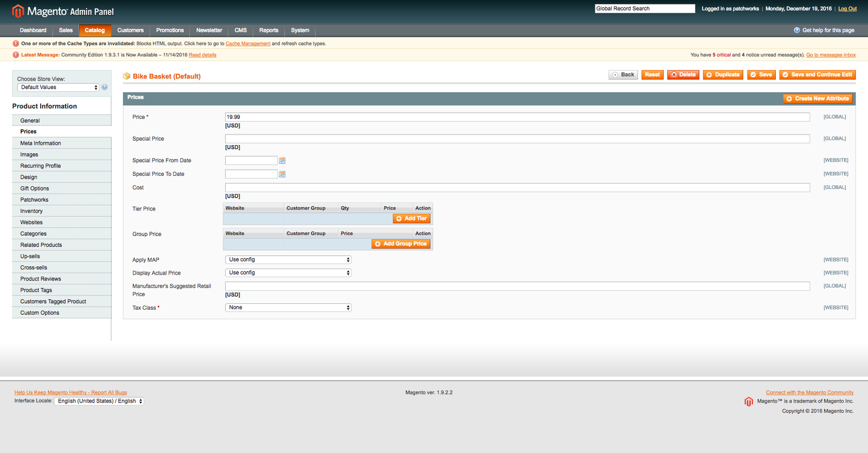
Task: Open the Dashboard menu
Action: point(33,30)
